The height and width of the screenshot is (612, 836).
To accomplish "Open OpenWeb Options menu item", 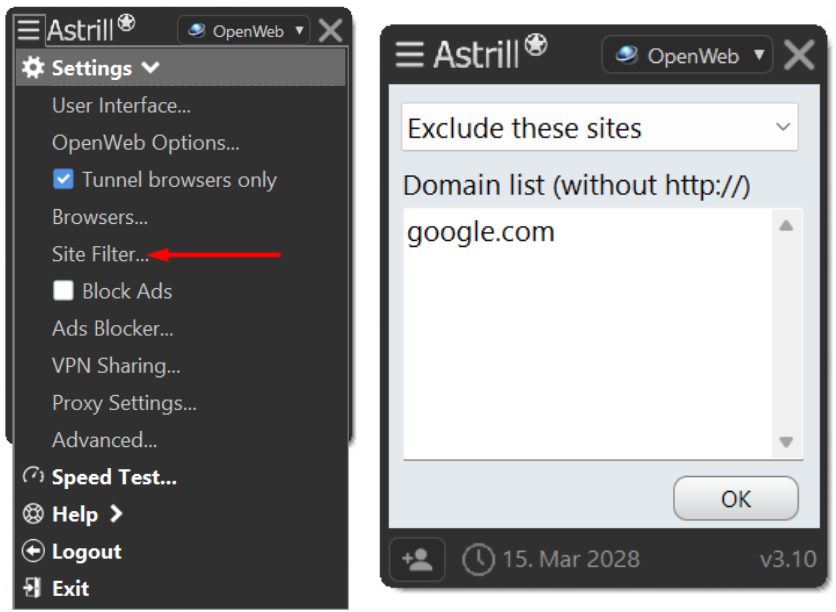I will (146, 142).
